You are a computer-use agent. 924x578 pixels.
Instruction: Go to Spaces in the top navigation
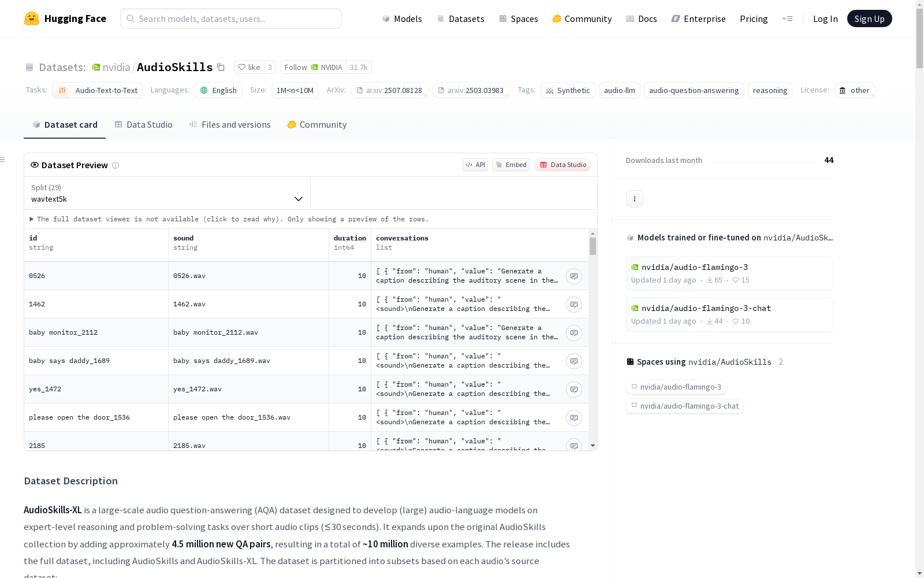coord(519,18)
